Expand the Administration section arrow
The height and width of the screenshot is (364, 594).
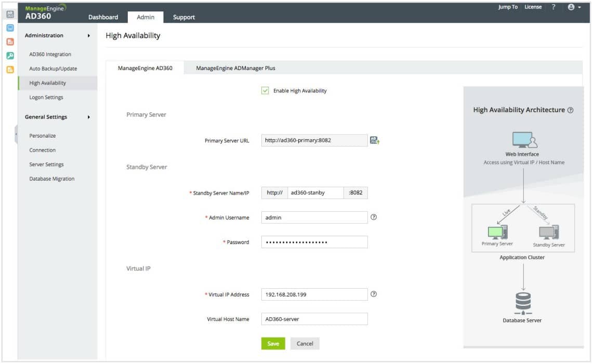pyautogui.click(x=89, y=35)
